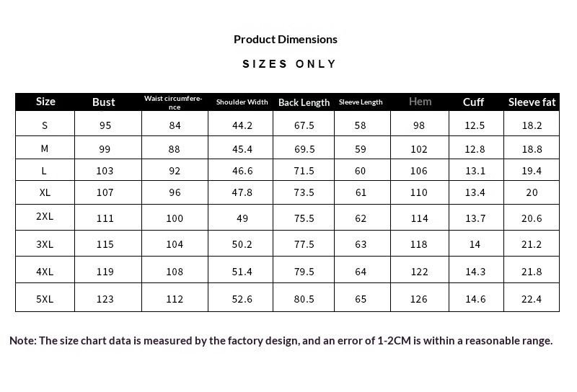Select the Waist circumference column header

(x=173, y=102)
